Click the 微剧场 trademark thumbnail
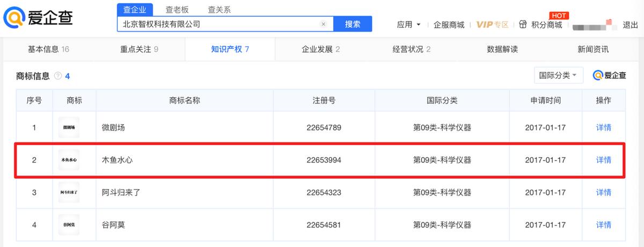The image size is (644, 247). point(69,128)
